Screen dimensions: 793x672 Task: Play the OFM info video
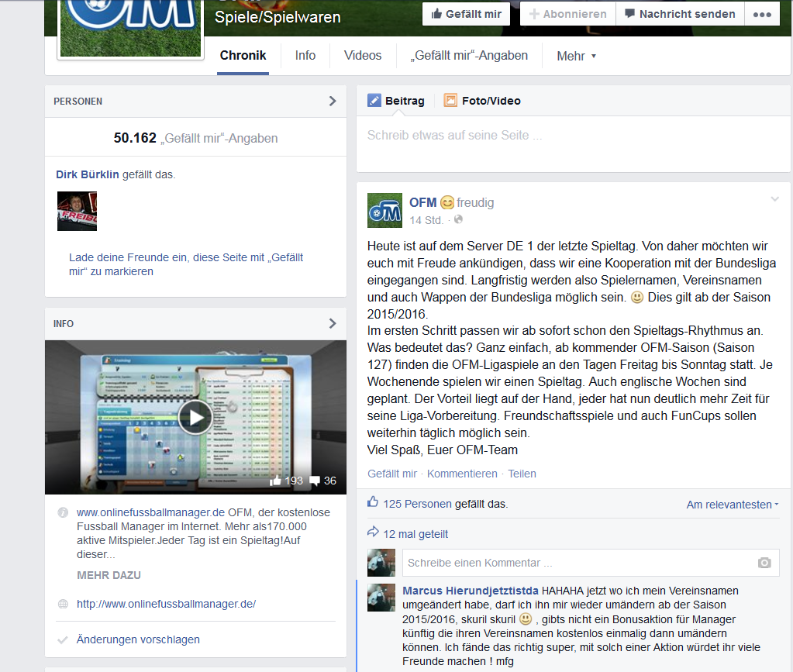(x=195, y=417)
